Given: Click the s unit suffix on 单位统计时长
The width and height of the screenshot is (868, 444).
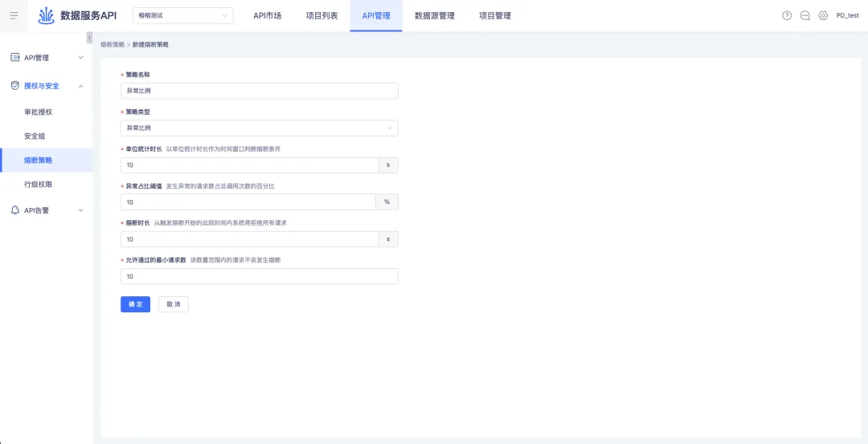Looking at the screenshot, I should point(388,165).
